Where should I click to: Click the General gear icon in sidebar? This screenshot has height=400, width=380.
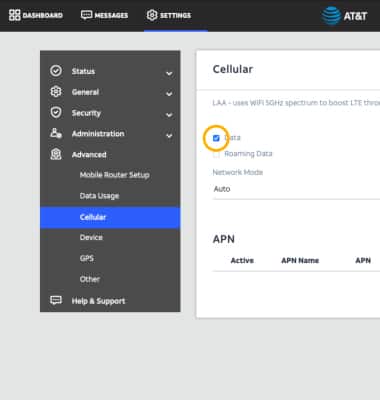pyautogui.click(x=56, y=92)
